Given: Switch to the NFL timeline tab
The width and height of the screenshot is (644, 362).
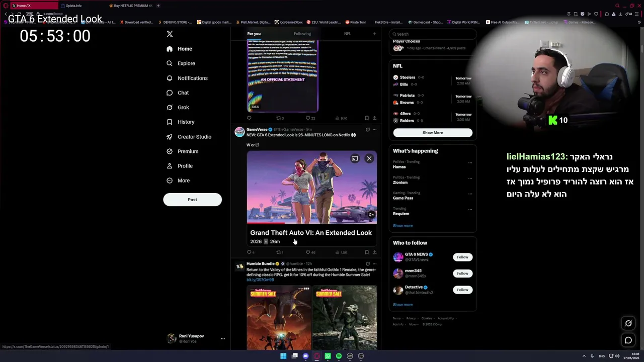Looking at the screenshot, I should point(348,34).
